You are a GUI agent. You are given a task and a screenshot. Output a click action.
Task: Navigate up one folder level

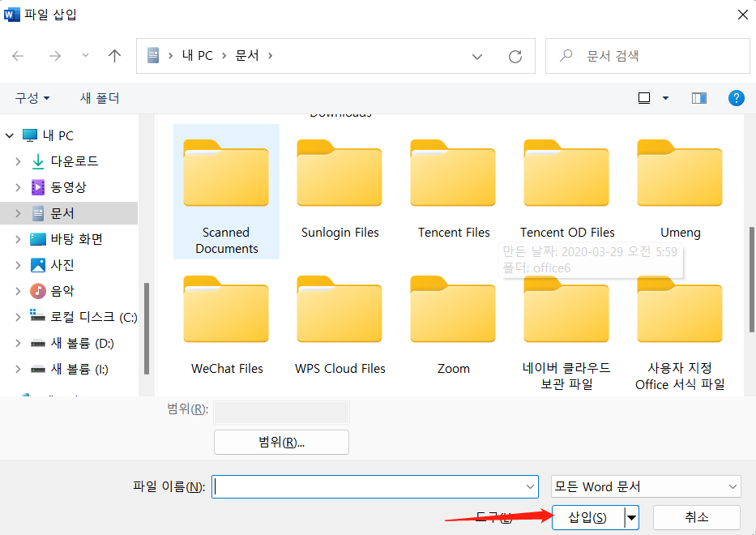(x=114, y=56)
